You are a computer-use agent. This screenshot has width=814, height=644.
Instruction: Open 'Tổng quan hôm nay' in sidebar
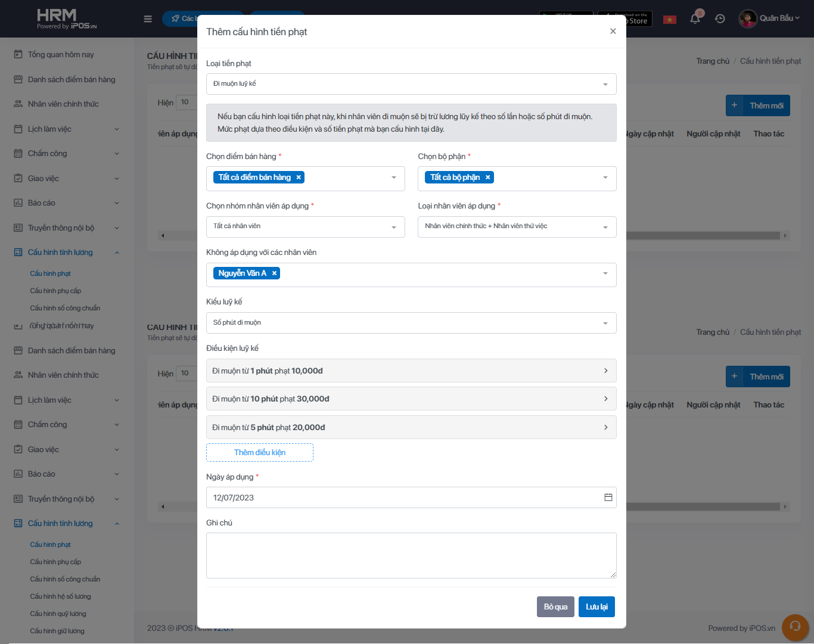coord(61,55)
